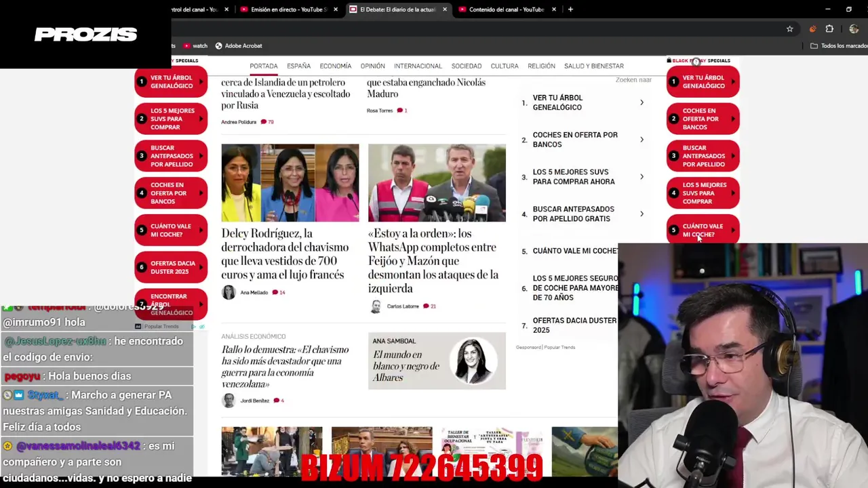Click left ad button 'LOS 5 MEJORES SUVS PARA COMPRAR'

pos(171,119)
